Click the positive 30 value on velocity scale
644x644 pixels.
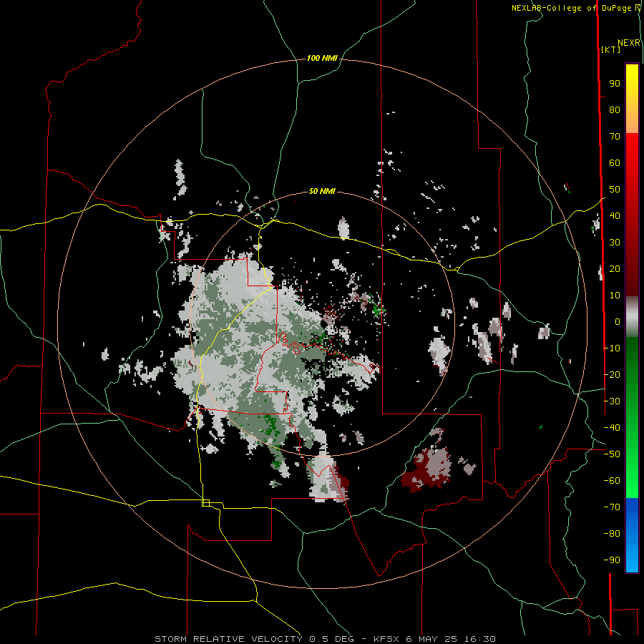pos(615,243)
